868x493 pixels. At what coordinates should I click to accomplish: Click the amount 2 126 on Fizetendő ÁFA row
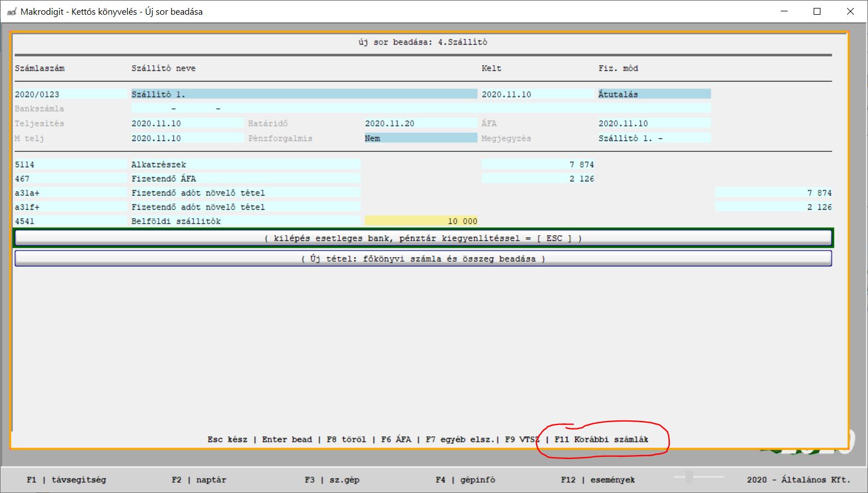point(538,178)
